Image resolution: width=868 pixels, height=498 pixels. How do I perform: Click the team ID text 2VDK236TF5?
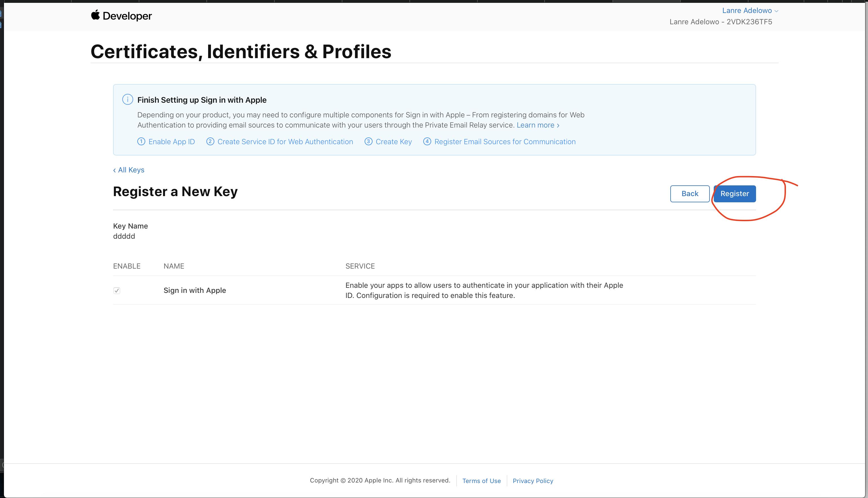coord(749,22)
